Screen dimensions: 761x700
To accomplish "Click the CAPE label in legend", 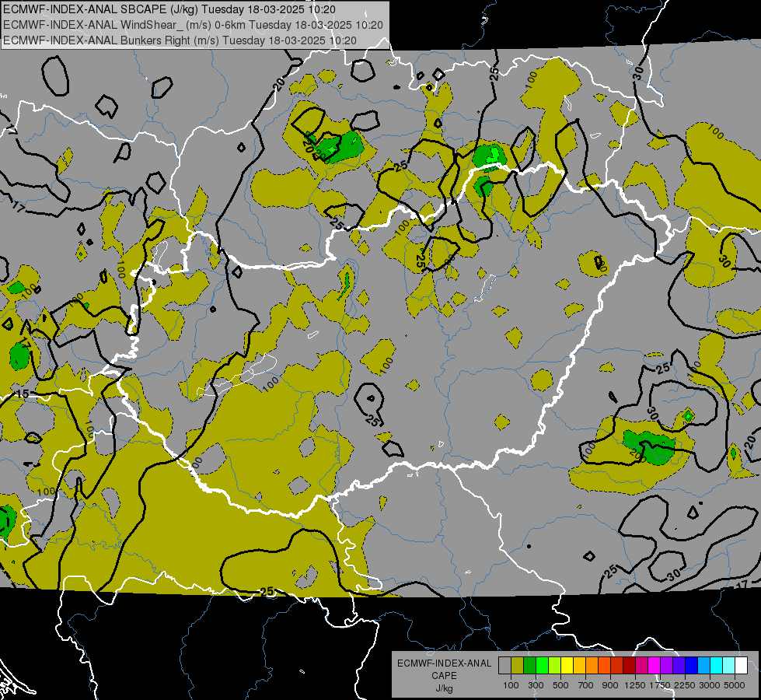I will [444, 676].
